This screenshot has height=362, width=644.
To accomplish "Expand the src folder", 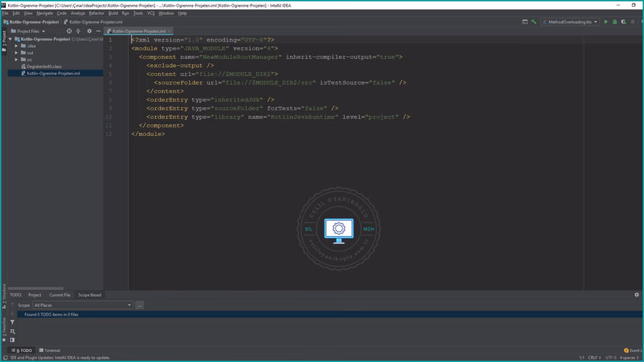I will [x=16, y=60].
